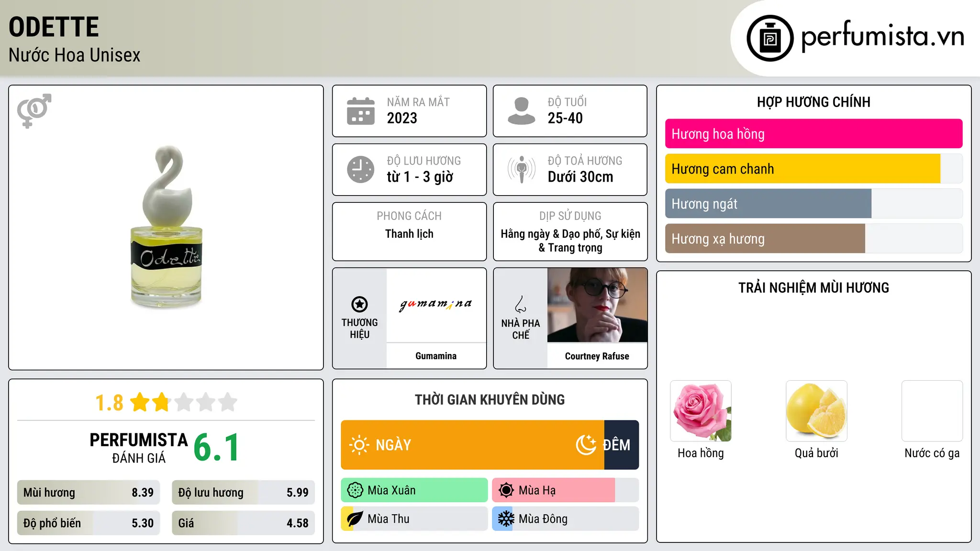Viewport: 980px width, 551px height.
Task: Click the third rating star
Action: coord(184,402)
